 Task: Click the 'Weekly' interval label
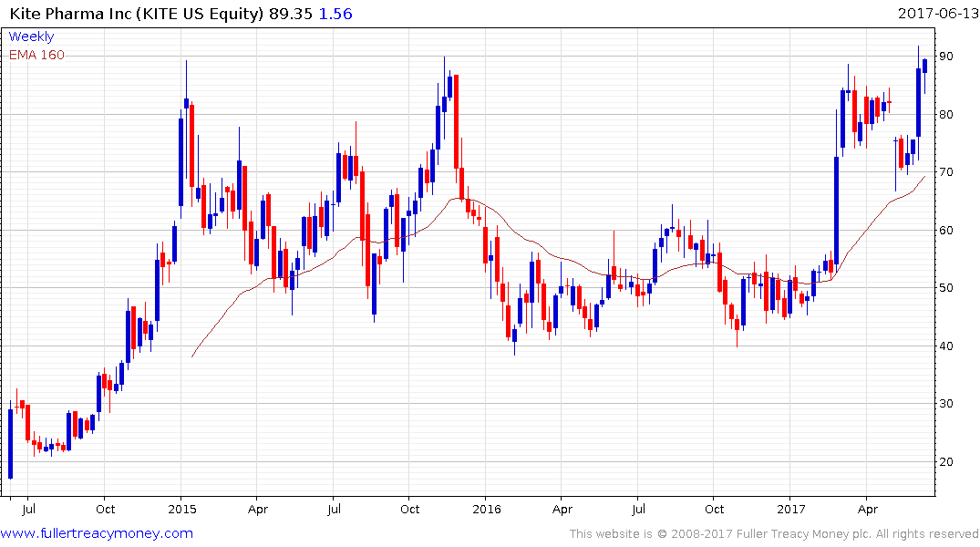[31, 36]
